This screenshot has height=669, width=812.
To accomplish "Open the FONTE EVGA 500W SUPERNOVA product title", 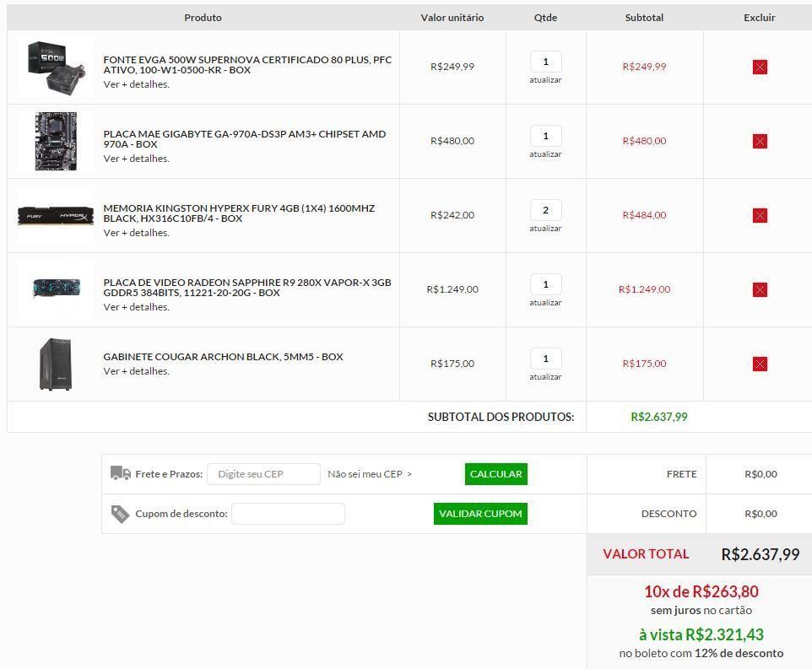I will click(x=247, y=65).
